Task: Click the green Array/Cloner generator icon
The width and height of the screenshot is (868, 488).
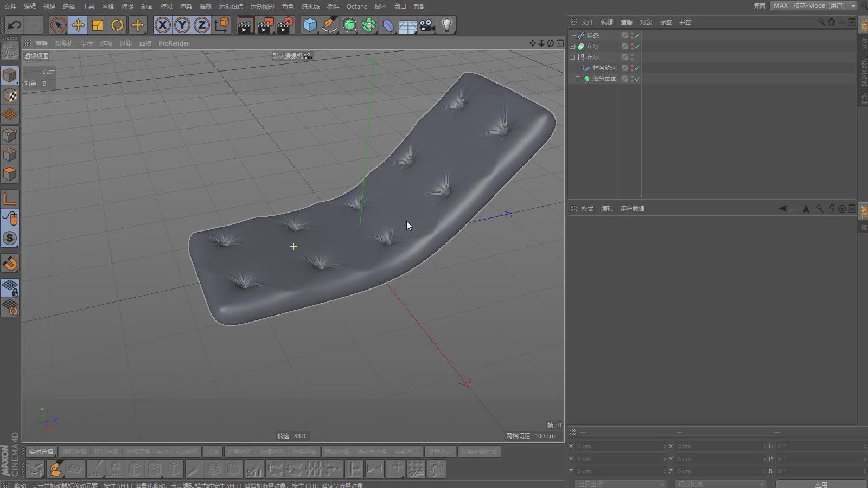Action: (369, 25)
